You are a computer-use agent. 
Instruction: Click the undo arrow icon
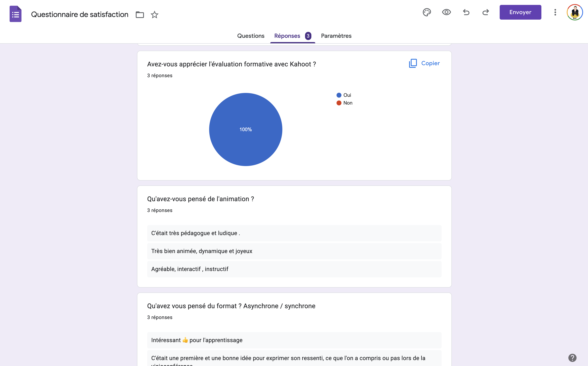pos(466,12)
